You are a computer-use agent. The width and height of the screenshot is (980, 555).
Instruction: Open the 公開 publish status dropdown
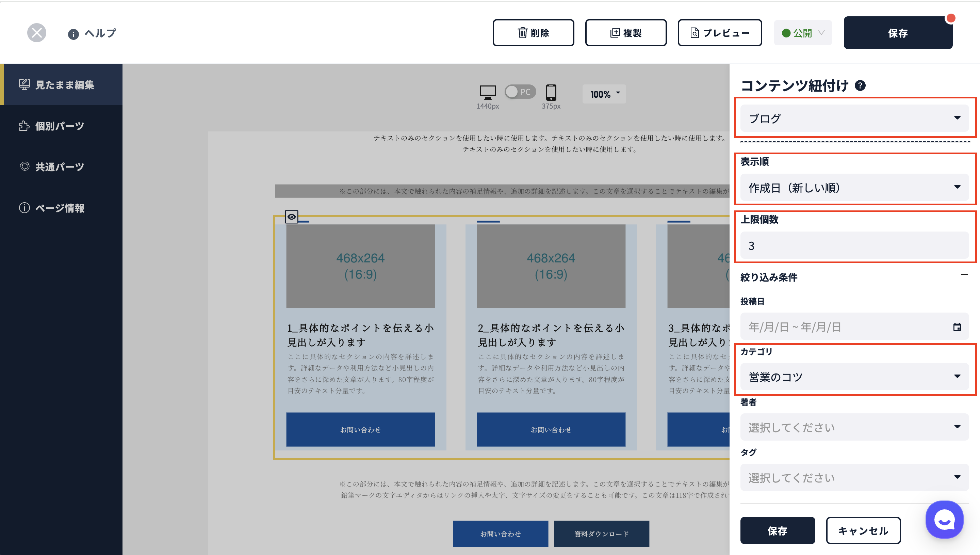click(803, 33)
